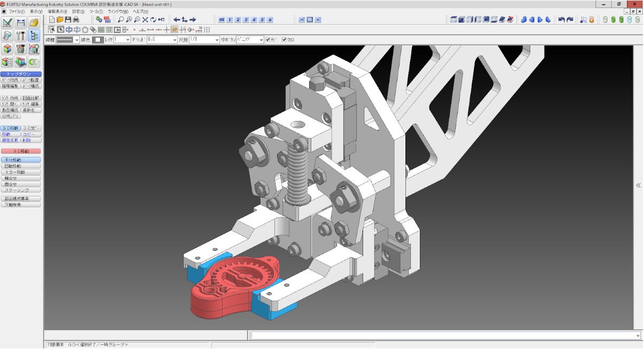
Task: Select view number 1 button
Action: tap(229, 20)
